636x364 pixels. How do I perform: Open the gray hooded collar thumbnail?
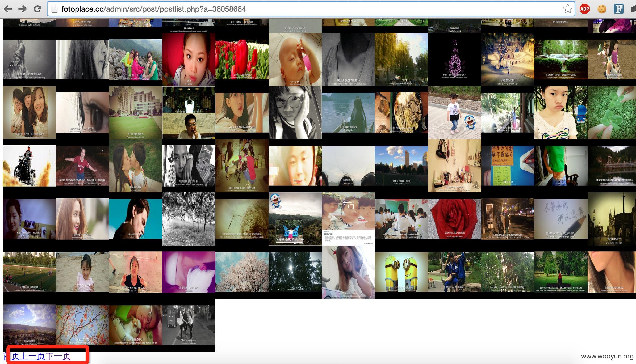(x=348, y=60)
